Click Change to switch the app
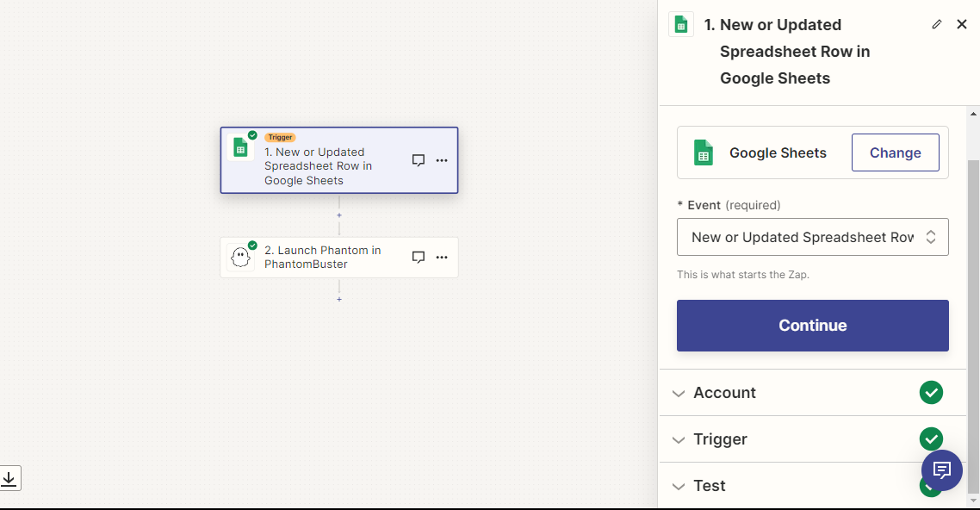The height and width of the screenshot is (510, 980). point(895,152)
